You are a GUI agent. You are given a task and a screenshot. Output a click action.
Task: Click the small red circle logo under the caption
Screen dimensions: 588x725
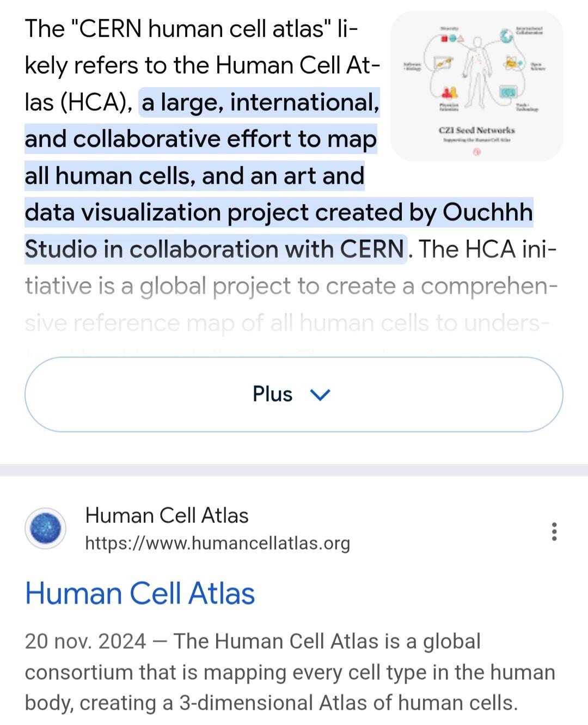(x=477, y=153)
